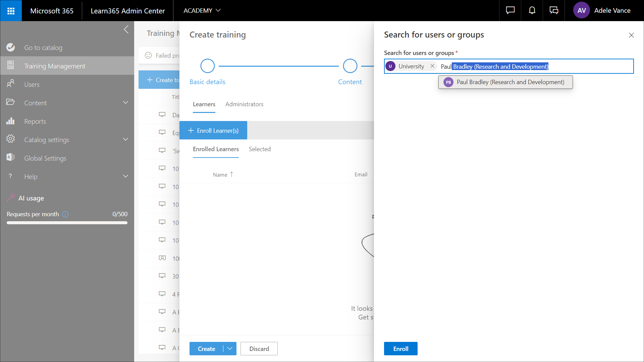
Task: Expand the ACADEMY dropdown
Action: click(x=202, y=11)
